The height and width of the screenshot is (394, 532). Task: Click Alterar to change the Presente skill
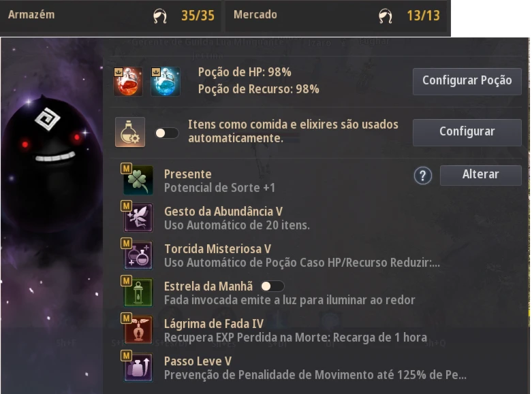pyautogui.click(x=480, y=176)
